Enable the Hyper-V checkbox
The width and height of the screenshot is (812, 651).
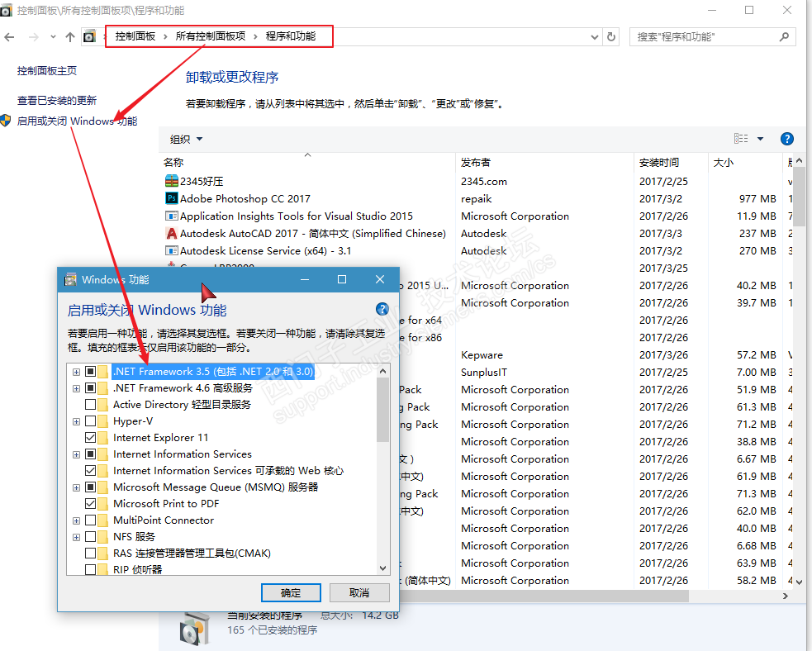(x=90, y=421)
